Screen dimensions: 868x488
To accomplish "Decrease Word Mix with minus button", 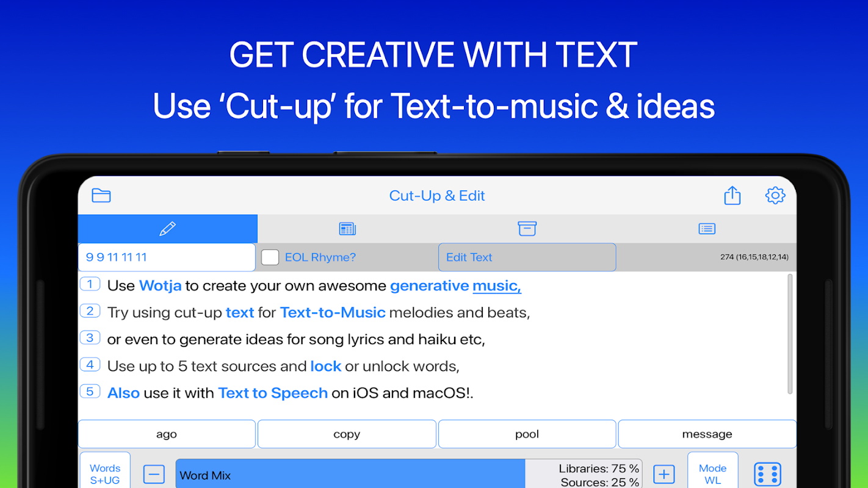I will 154,474.
